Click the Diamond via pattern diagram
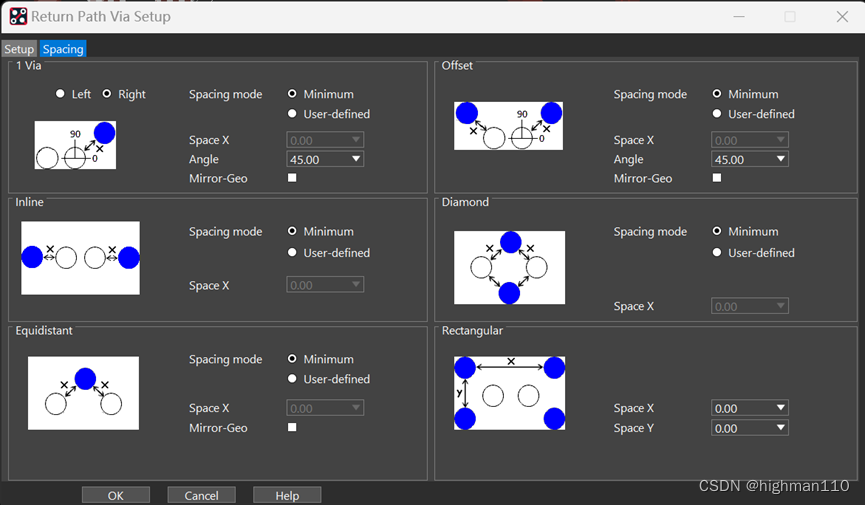 pyautogui.click(x=509, y=267)
